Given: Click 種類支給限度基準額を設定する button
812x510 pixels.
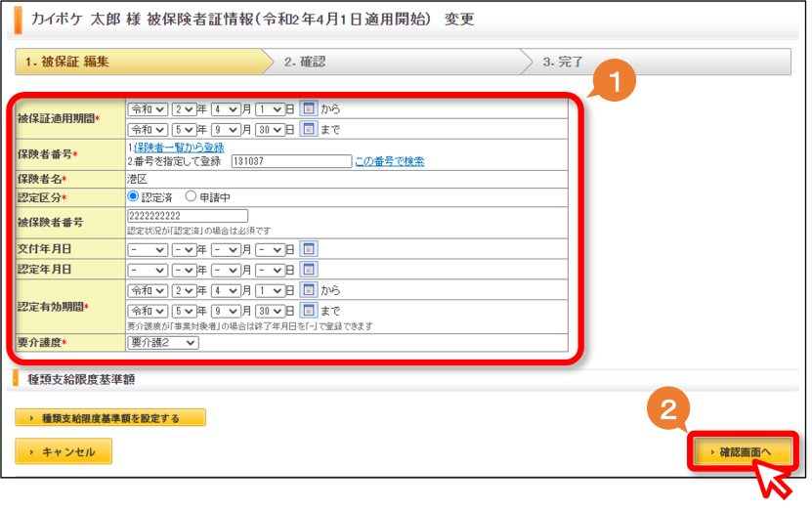Looking at the screenshot, I should [110, 418].
